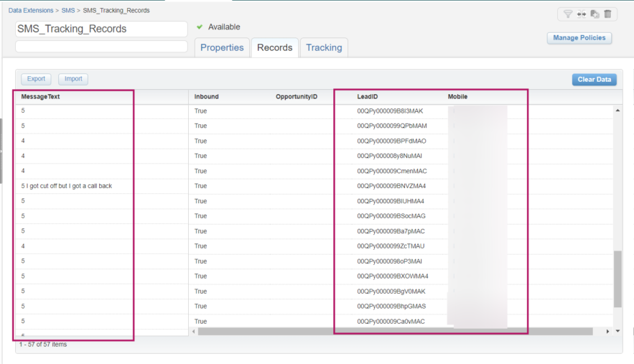Select LeadID 00QPy000009Ca0vMAC

[x=391, y=322]
